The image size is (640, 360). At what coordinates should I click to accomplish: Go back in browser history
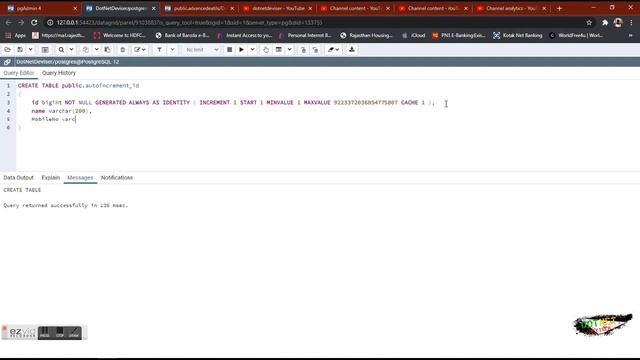pyautogui.click(x=9, y=22)
